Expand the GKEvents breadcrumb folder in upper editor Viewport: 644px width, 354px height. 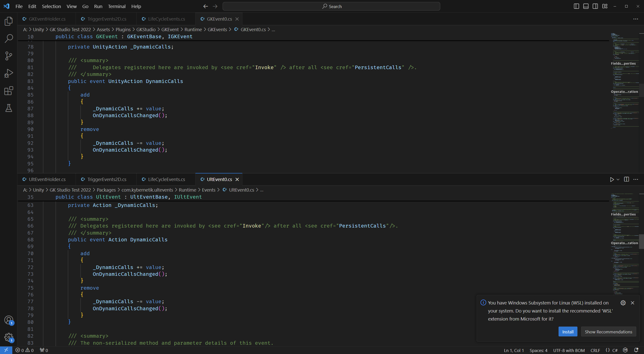tap(217, 29)
